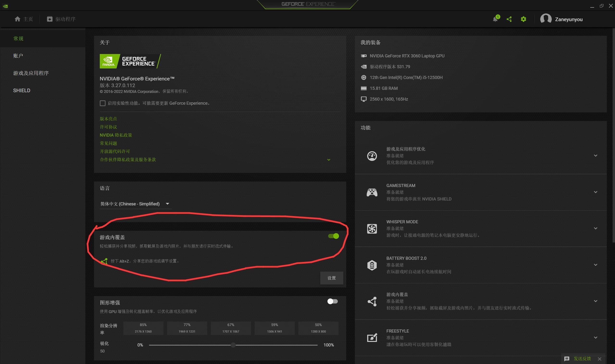Select 59% render resolution 1506 X 941
Screen dimensions: 615x364
tap(275, 328)
